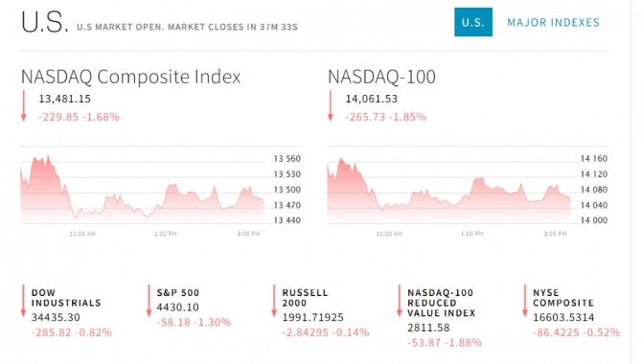The width and height of the screenshot is (642, 364).
Task: Click NASDAQ-100 Reduced Value Index arrow icon
Action: [x=400, y=301]
